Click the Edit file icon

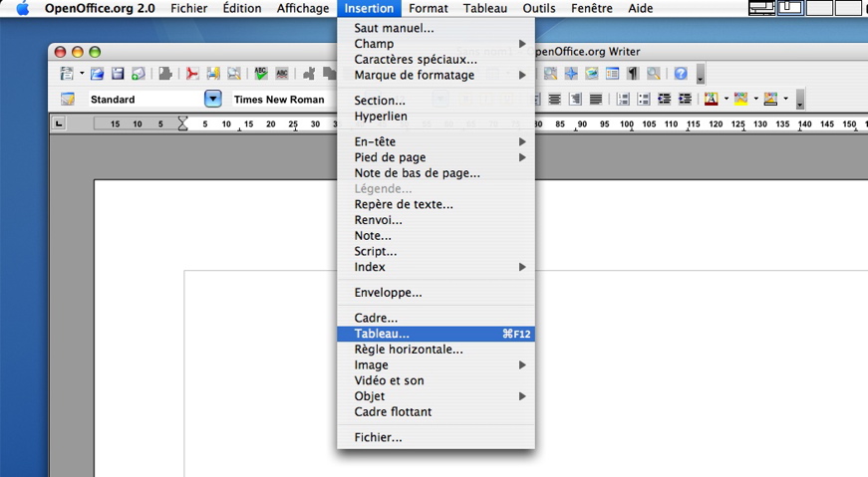click(165, 73)
